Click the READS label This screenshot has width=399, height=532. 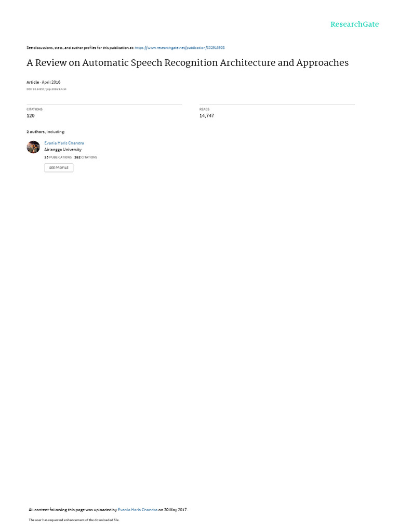(204, 109)
